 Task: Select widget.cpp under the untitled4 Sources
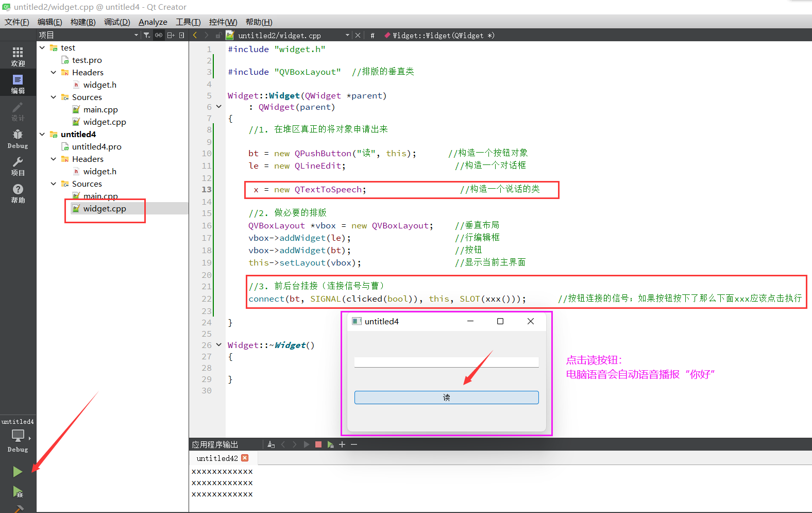click(105, 208)
